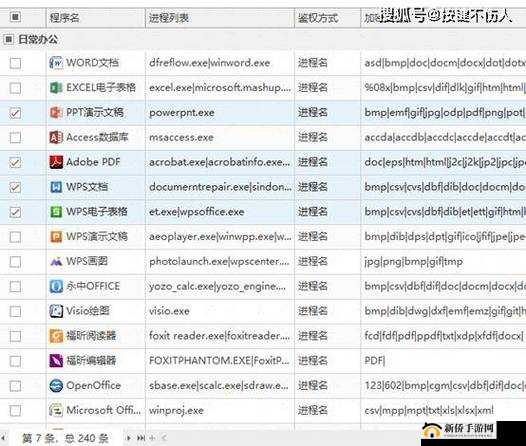Click the Access数据库 red icon
Image resolution: width=526 pixels, height=446 pixels.
tap(56, 137)
